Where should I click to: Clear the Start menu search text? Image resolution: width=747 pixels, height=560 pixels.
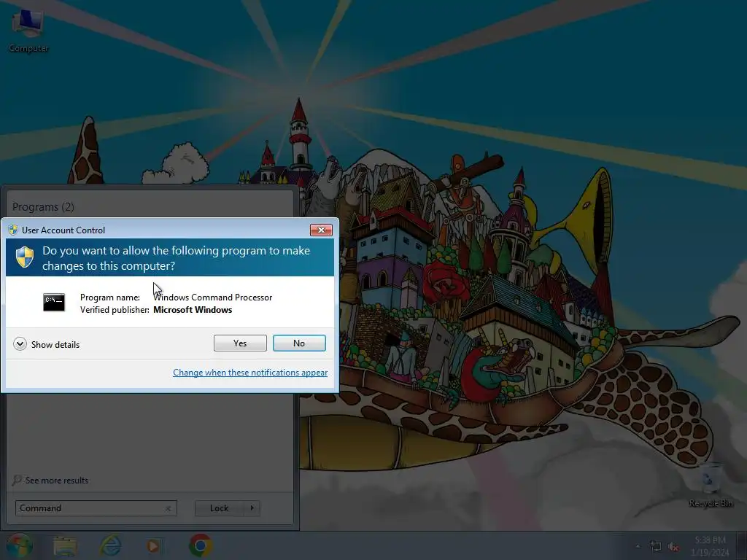[x=169, y=508]
